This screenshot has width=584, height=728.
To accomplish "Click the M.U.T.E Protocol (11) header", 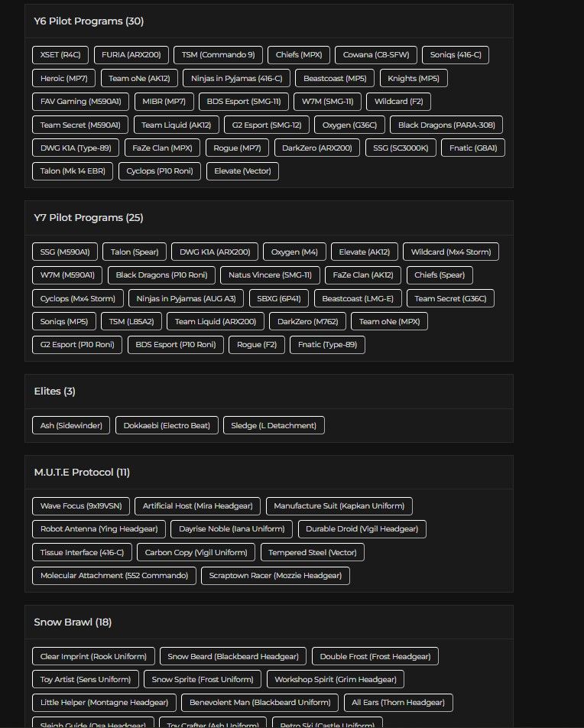I will [82, 472].
